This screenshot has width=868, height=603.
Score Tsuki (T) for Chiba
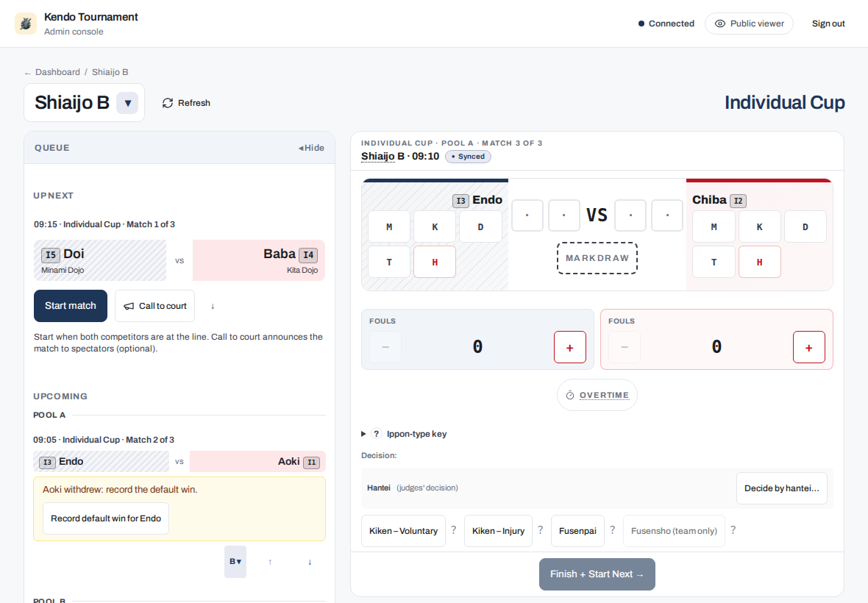714,262
